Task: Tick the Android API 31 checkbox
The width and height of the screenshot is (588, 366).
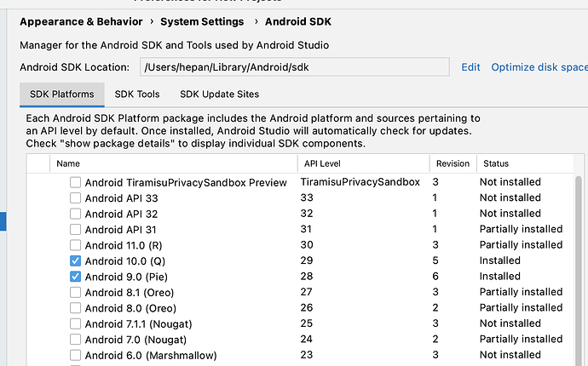Action: coord(76,229)
